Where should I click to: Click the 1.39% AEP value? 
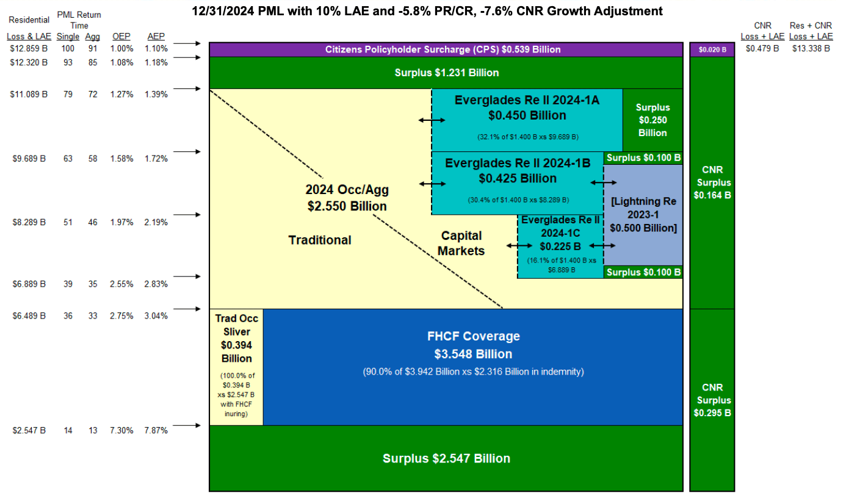(157, 94)
